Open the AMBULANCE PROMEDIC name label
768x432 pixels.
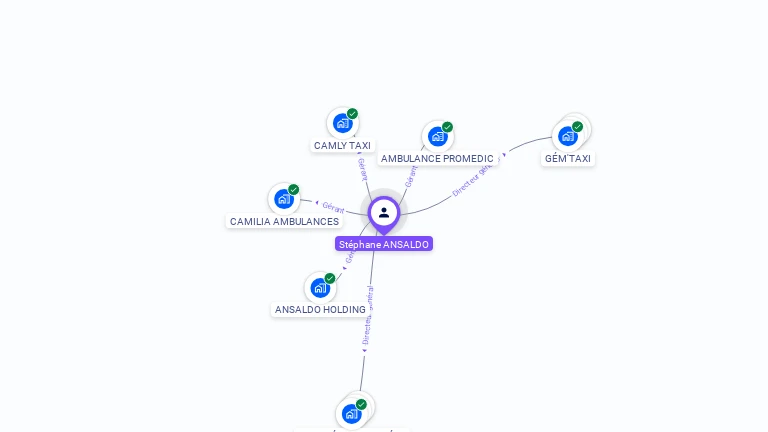click(x=437, y=159)
